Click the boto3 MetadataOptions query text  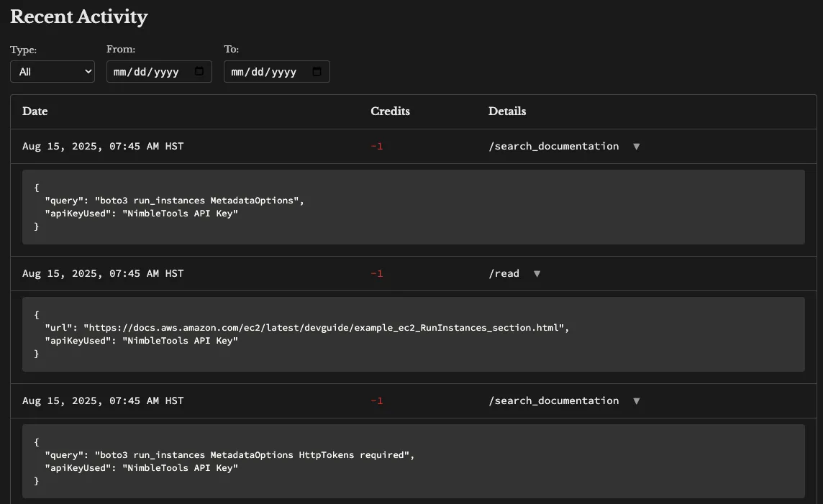pos(173,200)
